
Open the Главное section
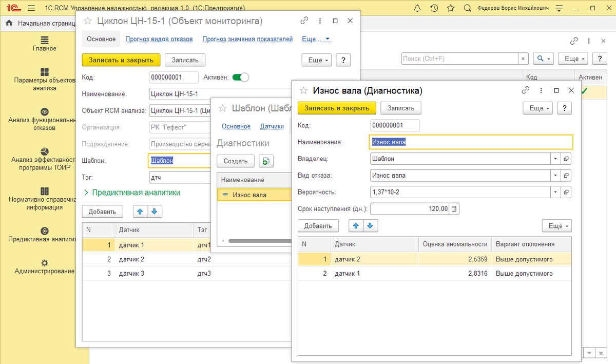tap(45, 44)
